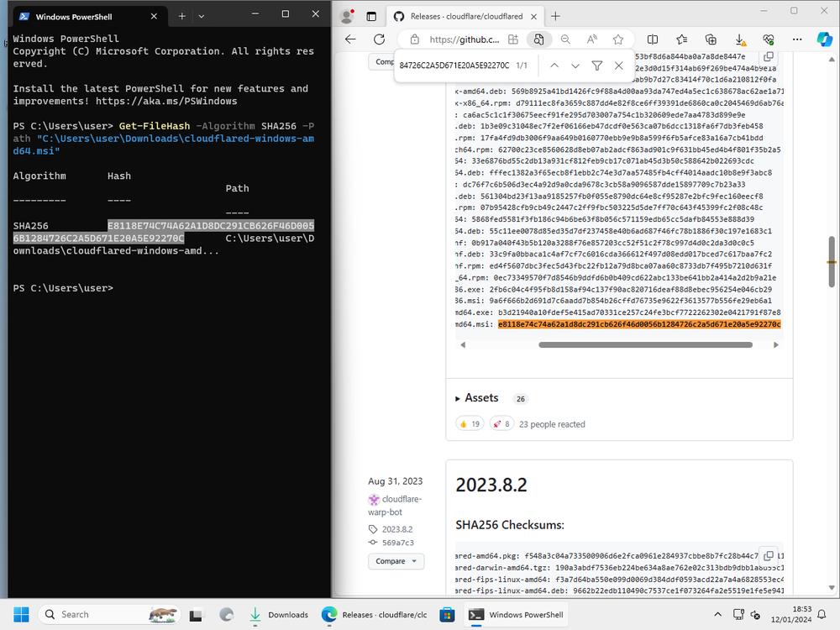Image resolution: width=840 pixels, height=630 pixels.
Task: Open the Favorites list icon
Action: 681,39
